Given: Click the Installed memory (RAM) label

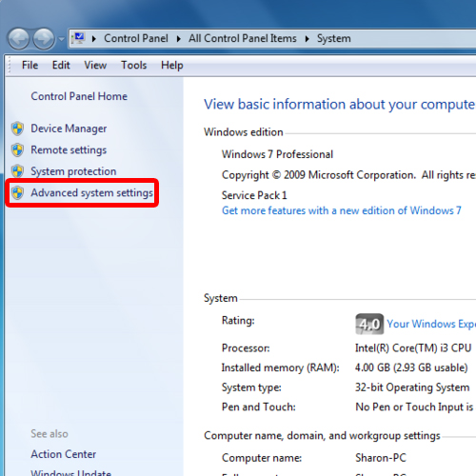Looking at the screenshot, I should tap(281, 367).
